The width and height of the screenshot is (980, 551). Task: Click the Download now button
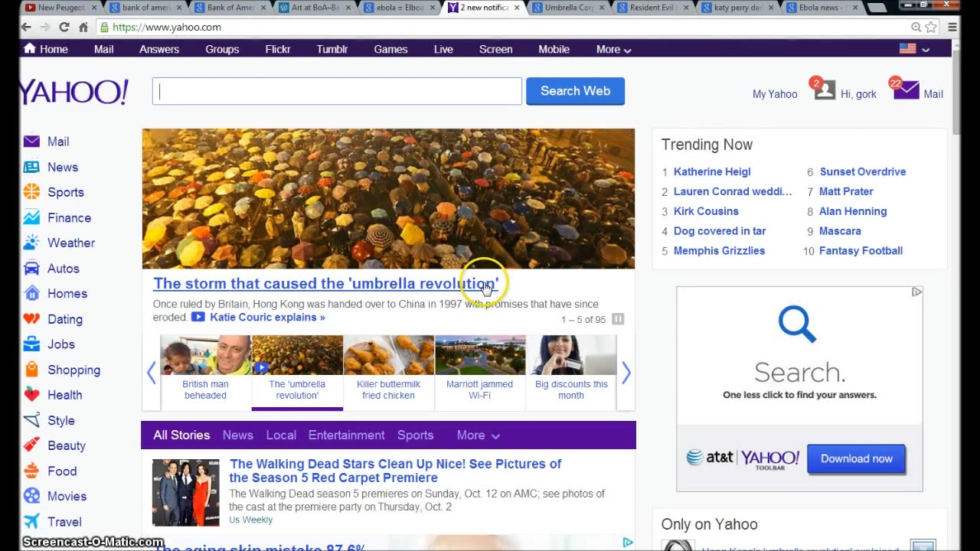[x=856, y=458]
